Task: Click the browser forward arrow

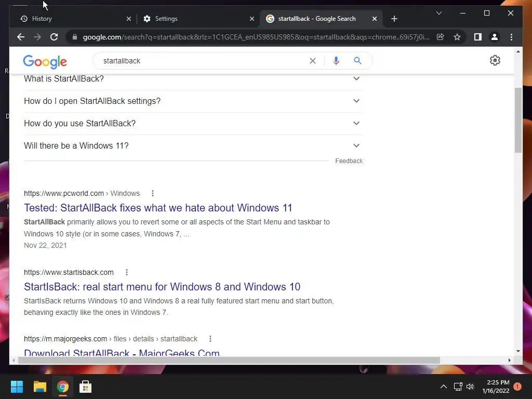Action: 37,37
